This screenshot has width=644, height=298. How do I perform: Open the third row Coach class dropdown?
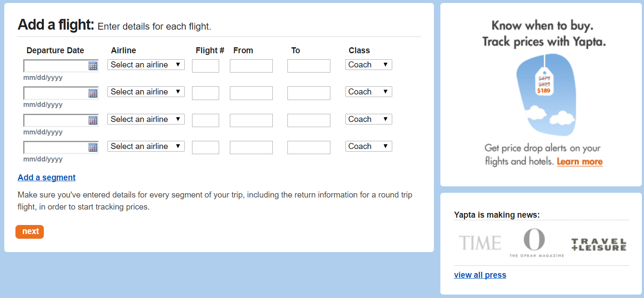pyautogui.click(x=368, y=119)
